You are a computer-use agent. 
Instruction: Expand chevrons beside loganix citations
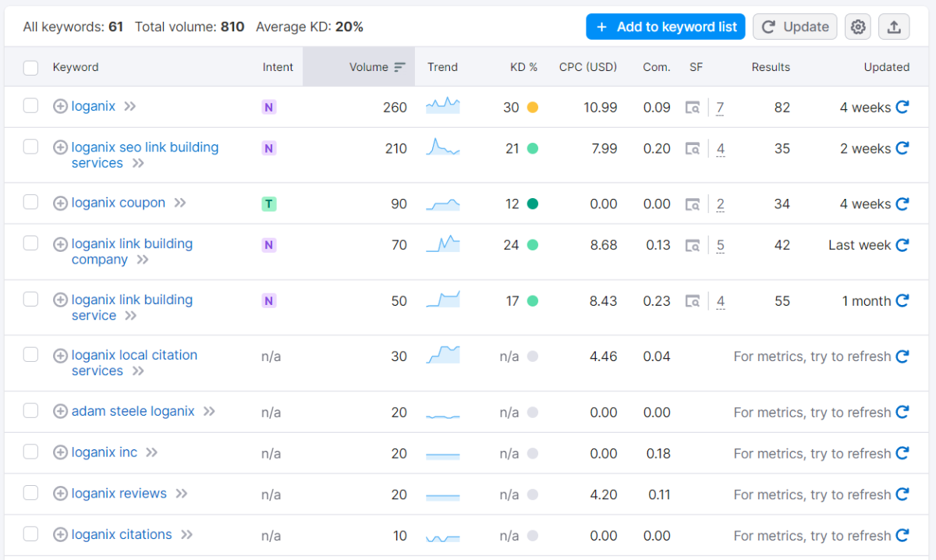(187, 535)
